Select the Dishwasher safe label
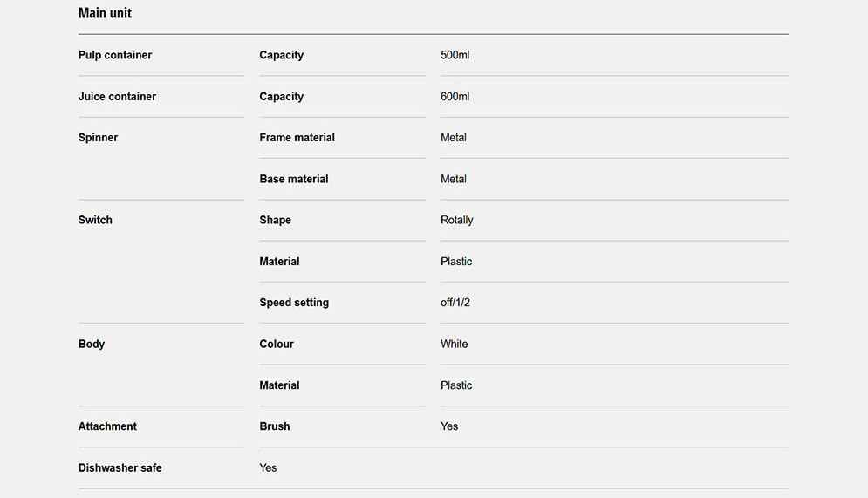This screenshot has width=868, height=498. tap(120, 467)
